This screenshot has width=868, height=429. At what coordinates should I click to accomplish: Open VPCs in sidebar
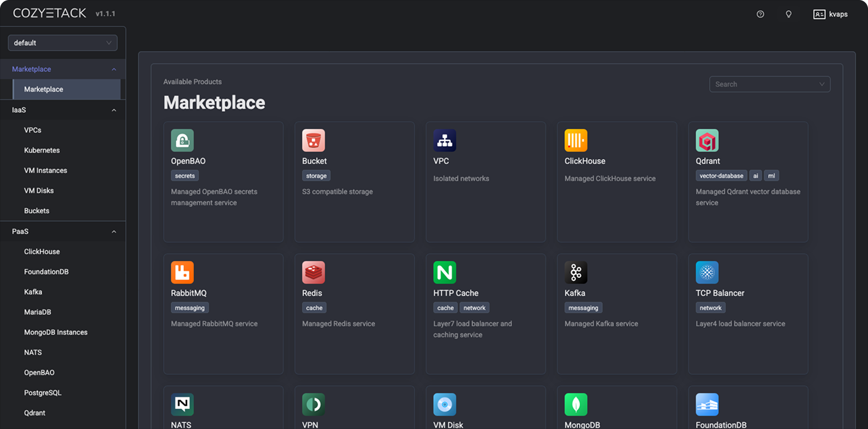[33, 130]
